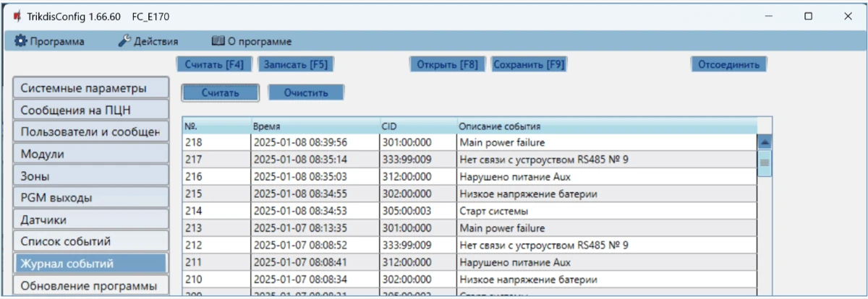Image resolution: width=868 pixels, height=299 pixels.
Task: Sort the table by Время column header
Action: coord(315,126)
